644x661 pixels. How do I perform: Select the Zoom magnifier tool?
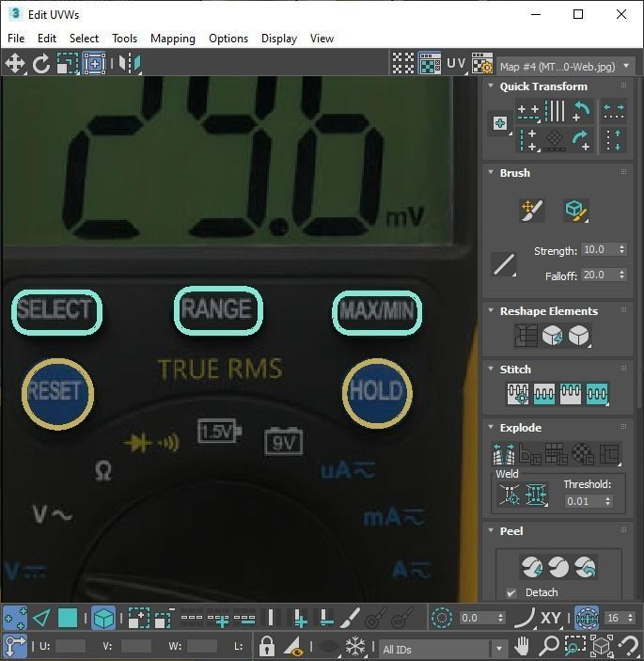tap(549, 645)
